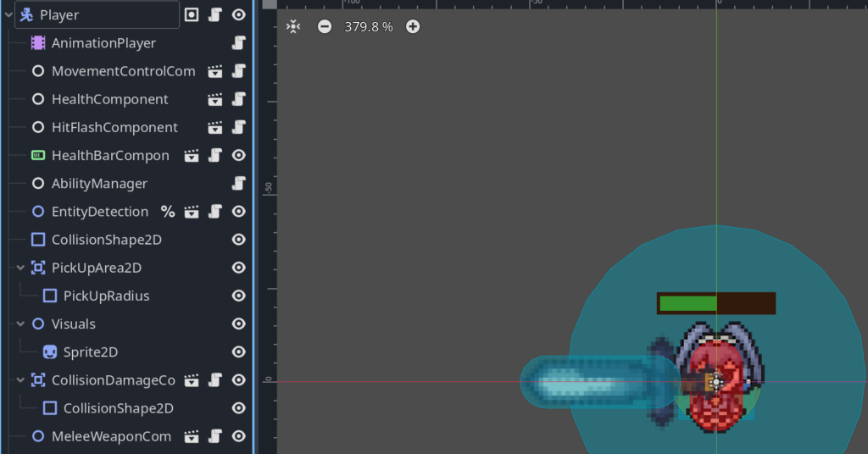Select the PickUpArea2D node

97,269
